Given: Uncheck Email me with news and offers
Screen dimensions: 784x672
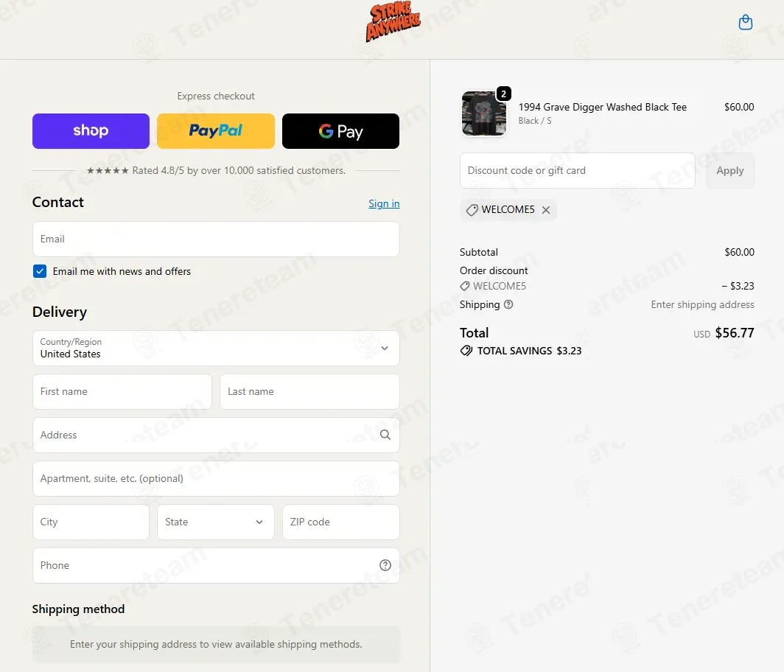Looking at the screenshot, I should pyautogui.click(x=40, y=271).
